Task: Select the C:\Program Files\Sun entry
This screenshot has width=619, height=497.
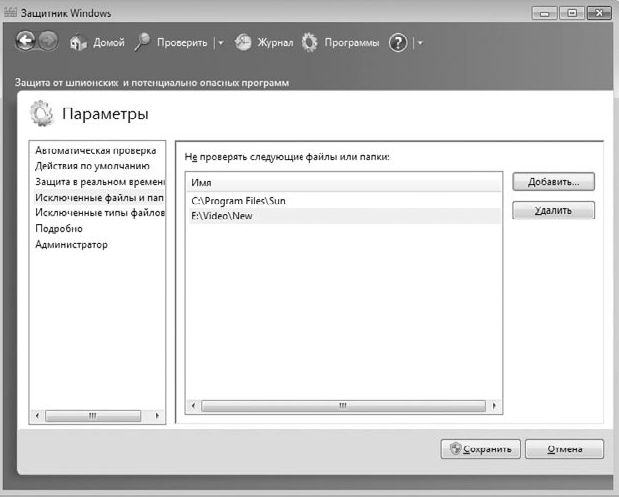Action: tap(345, 201)
